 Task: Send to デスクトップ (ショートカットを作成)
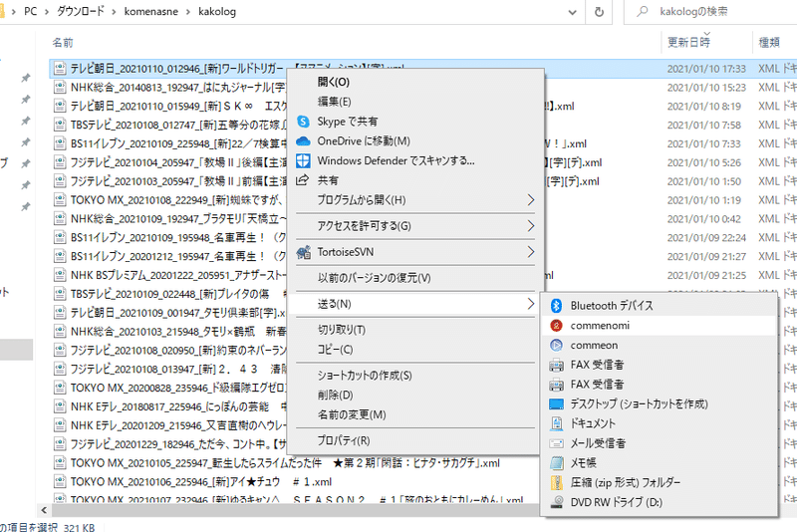(x=660, y=403)
